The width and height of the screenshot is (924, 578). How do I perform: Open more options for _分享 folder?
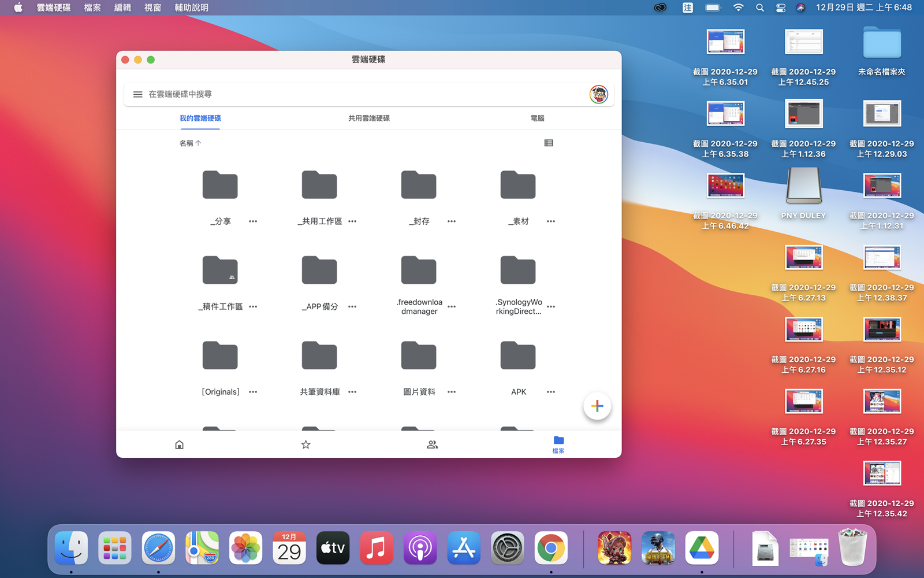[253, 221]
